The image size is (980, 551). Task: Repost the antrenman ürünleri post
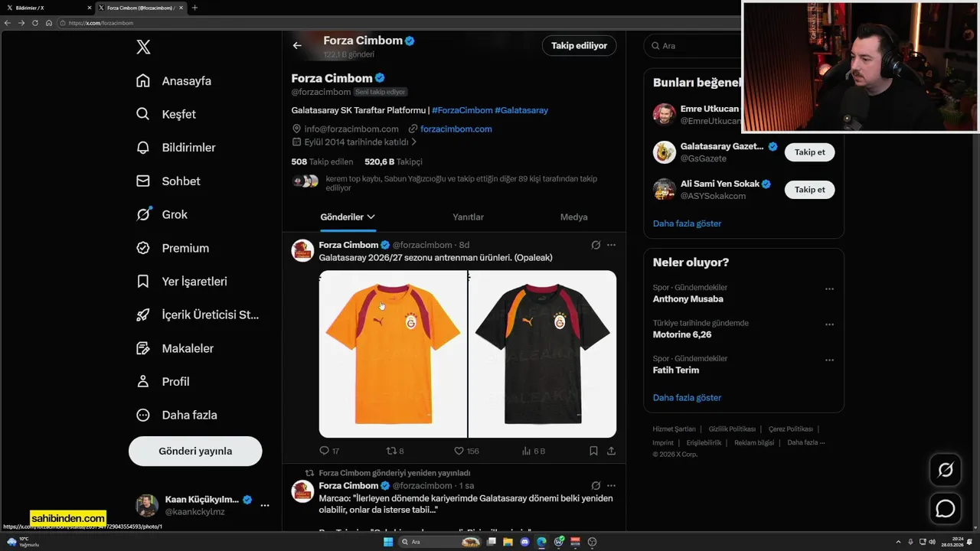(390, 451)
